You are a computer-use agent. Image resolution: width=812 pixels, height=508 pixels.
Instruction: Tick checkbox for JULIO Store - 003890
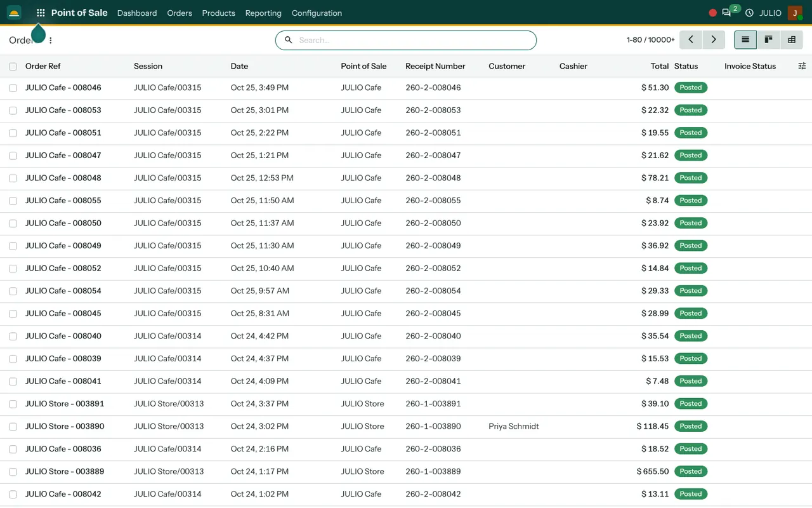[13, 427]
